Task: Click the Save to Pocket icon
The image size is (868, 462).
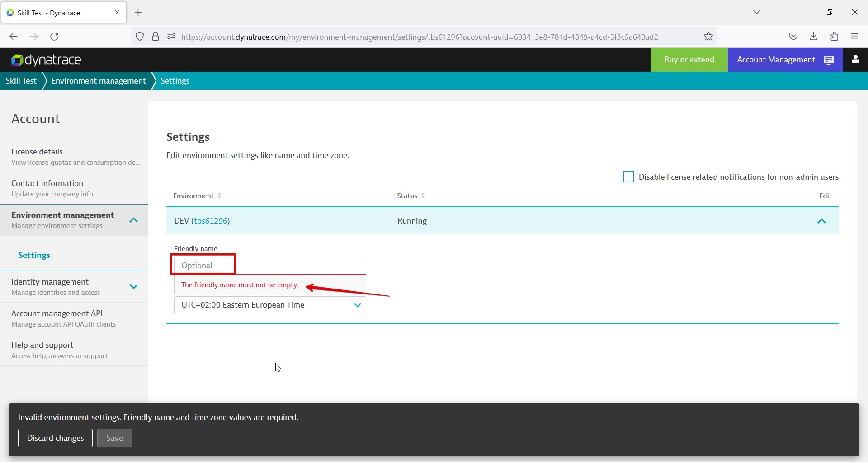Action: [x=793, y=37]
